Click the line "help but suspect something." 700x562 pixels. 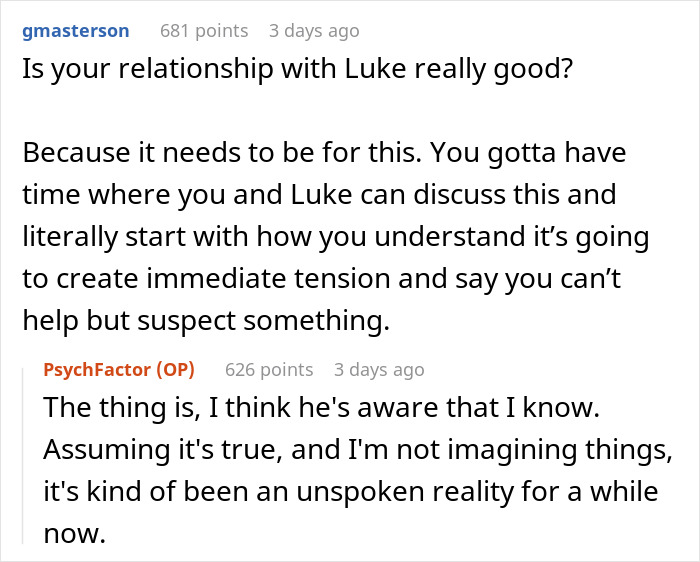pos(206,321)
